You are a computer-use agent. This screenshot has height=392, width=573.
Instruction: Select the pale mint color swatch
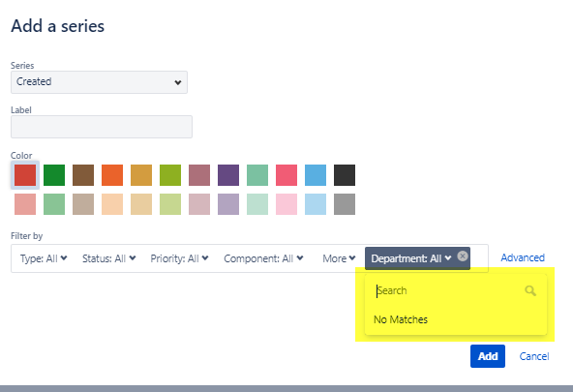257,204
